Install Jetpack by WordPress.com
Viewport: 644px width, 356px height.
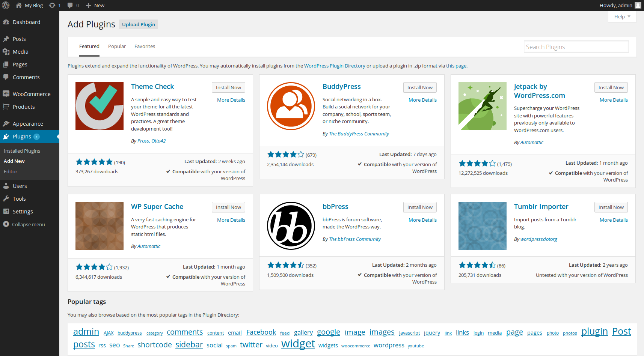[611, 87]
